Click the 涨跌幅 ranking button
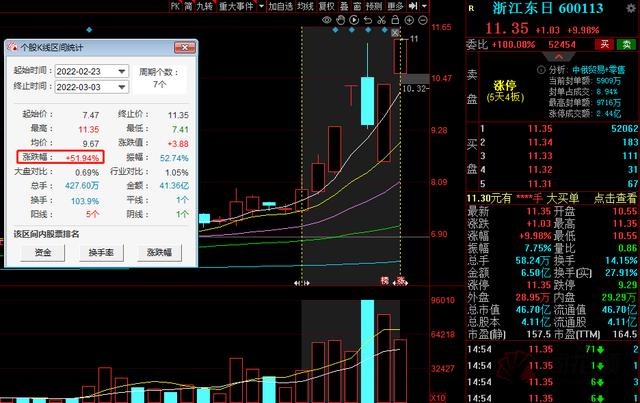The width and height of the screenshot is (640, 403). (x=159, y=252)
